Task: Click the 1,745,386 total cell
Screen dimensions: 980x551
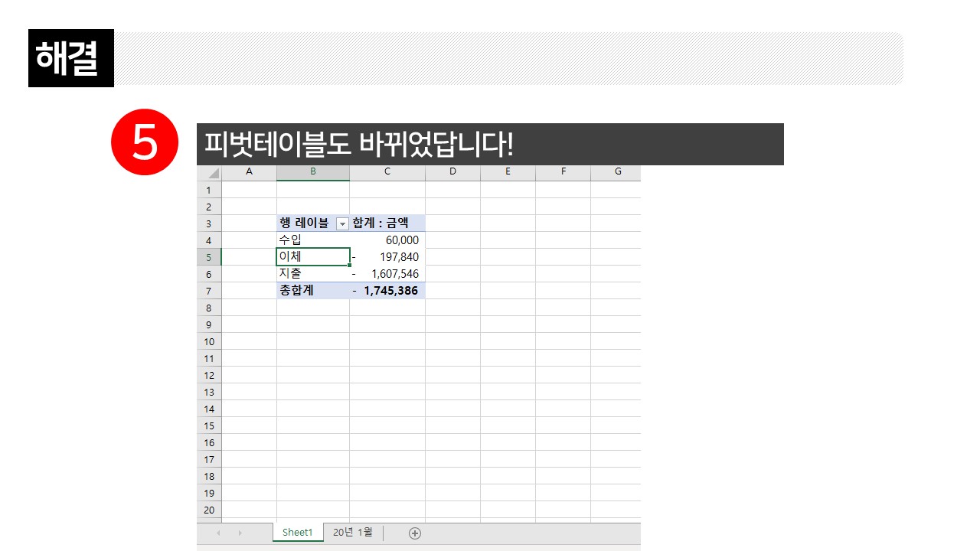Action: click(x=387, y=291)
